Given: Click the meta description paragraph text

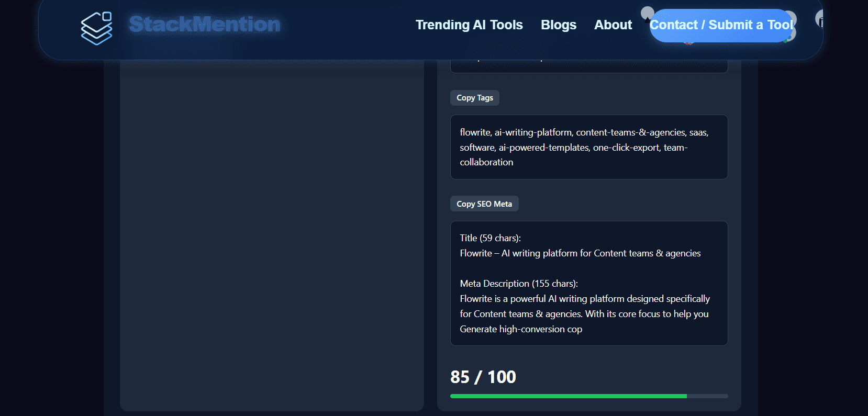Looking at the screenshot, I should pos(585,314).
